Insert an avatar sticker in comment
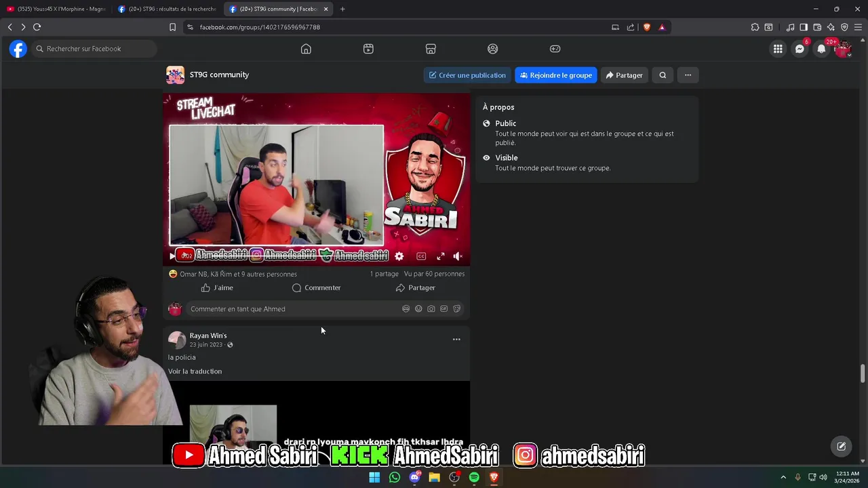Screen dimensions: 868x488 pos(406,309)
